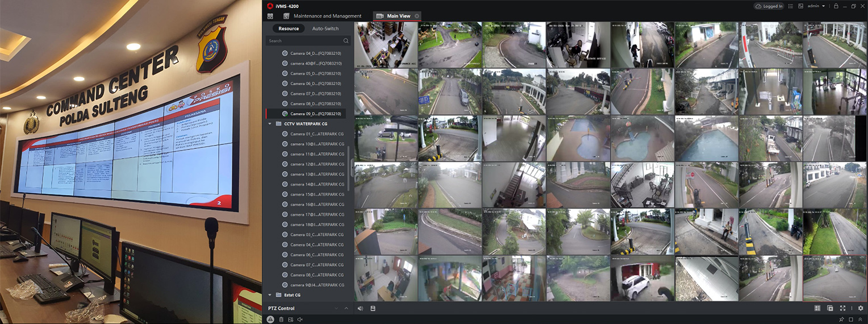Select the Main View tab
The height and width of the screenshot is (324, 868).
398,16
